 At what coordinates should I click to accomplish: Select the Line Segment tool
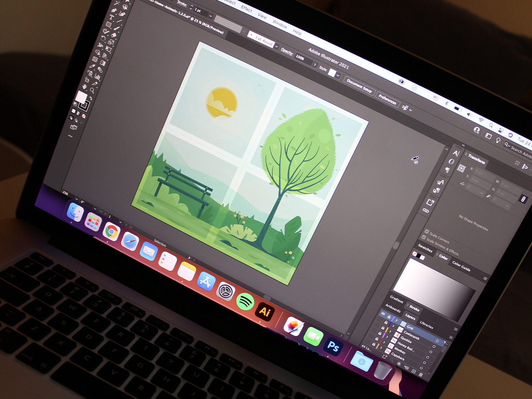119,21
